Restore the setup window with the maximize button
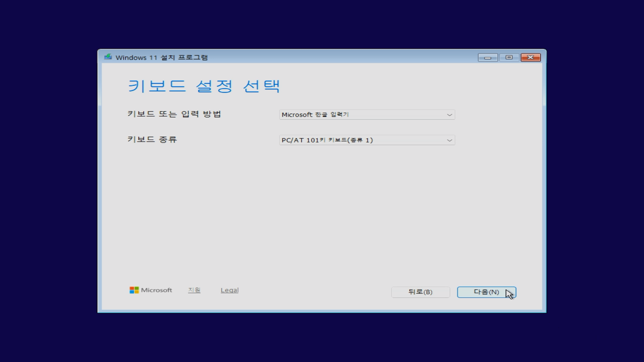The image size is (644, 362). pyautogui.click(x=509, y=57)
